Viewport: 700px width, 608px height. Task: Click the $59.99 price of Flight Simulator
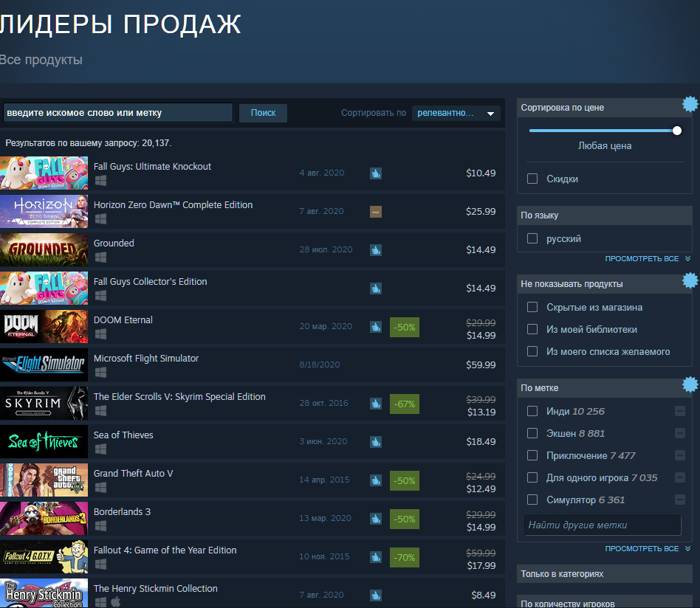click(481, 365)
